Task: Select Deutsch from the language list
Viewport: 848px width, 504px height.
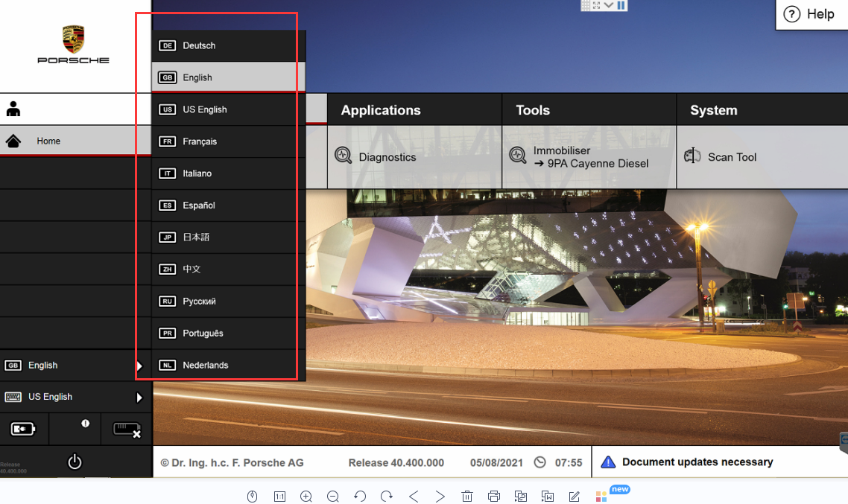Action: click(199, 46)
